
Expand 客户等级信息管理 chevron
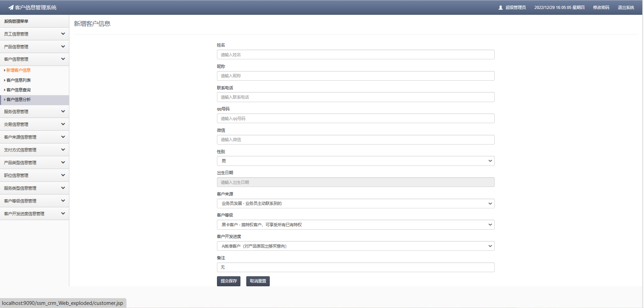tap(63, 201)
